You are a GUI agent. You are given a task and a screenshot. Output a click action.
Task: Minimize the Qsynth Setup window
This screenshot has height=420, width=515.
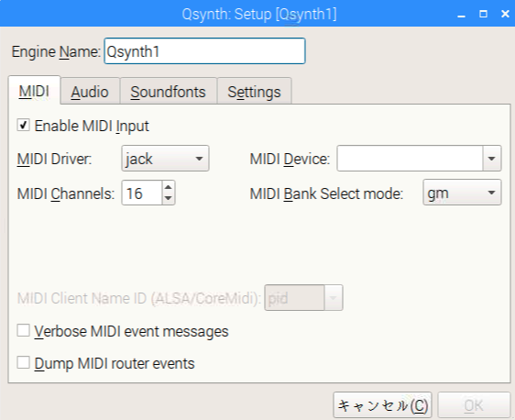click(x=462, y=14)
